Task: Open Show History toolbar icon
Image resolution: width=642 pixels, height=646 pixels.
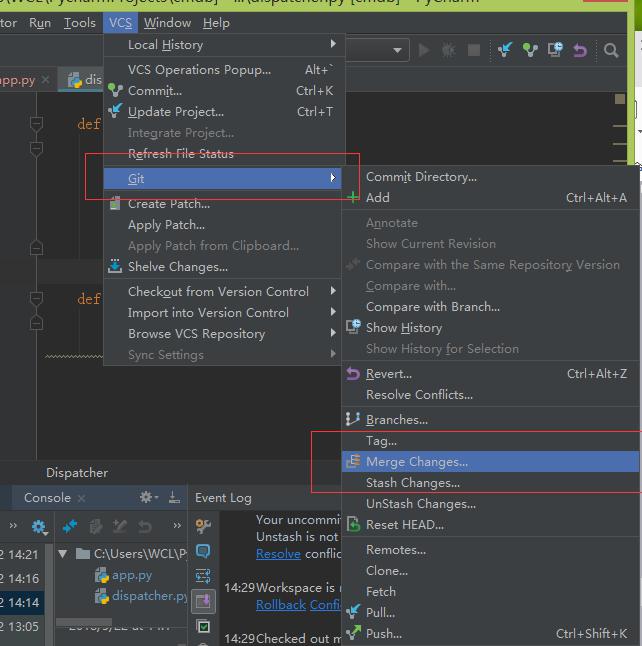Action: tap(555, 50)
